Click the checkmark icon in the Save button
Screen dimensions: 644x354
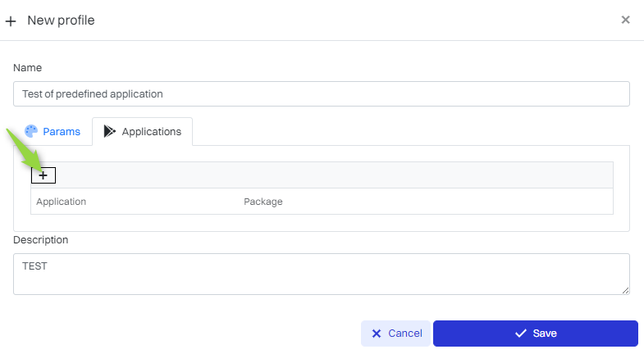pos(520,334)
